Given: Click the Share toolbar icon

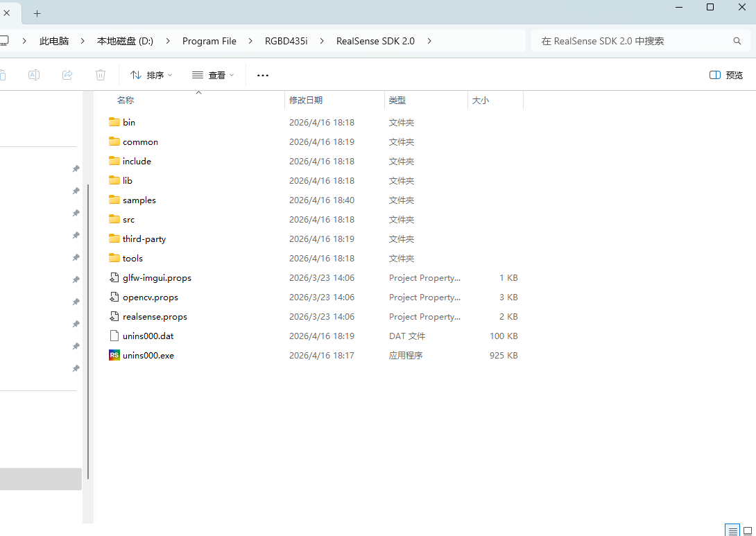Looking at the screenshot, I should tap(67, 75).
